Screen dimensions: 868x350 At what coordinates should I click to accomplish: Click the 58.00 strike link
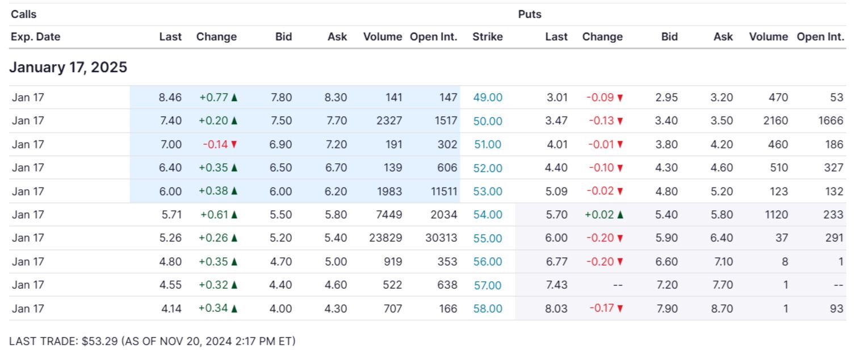[x=488, y=309]
